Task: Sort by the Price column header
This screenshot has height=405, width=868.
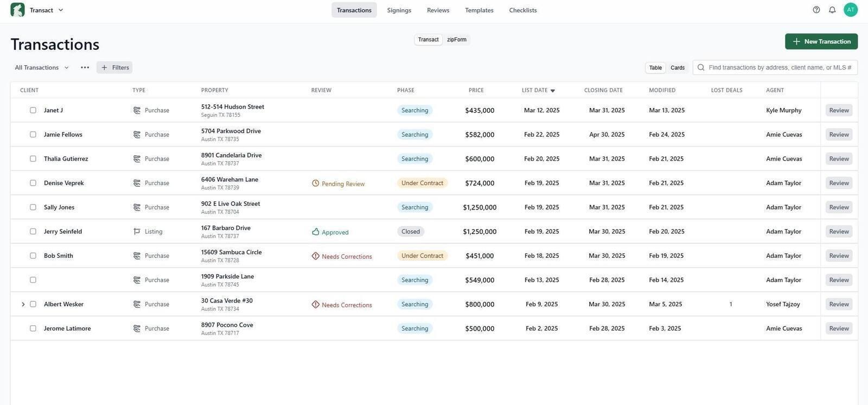Action: tap(476, 90)
